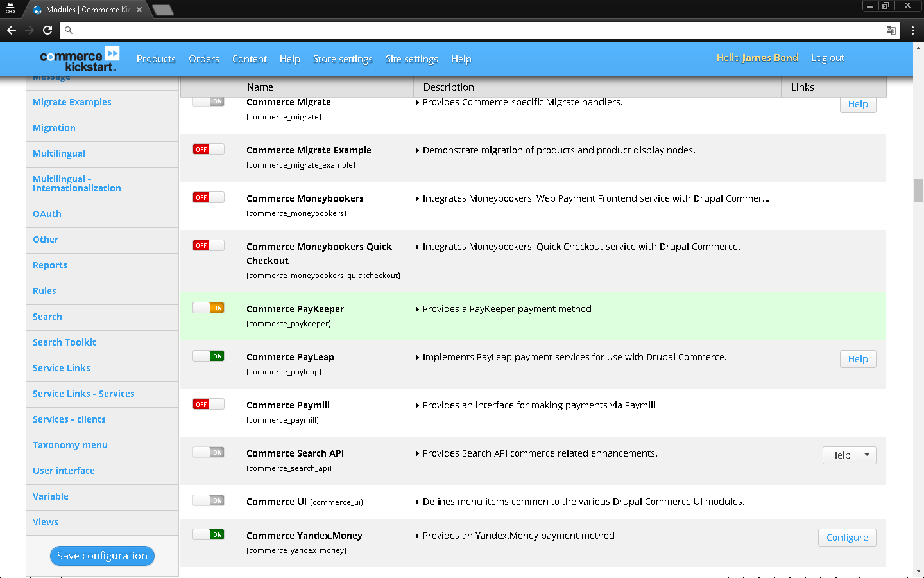924x578 pixels.
Task: Click Configure for Commerce Yandex.Money
Action: [846, 538]
